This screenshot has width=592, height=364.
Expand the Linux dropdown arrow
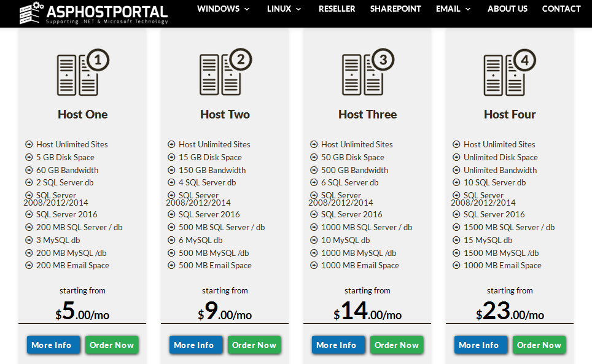[x=298, y=9]
